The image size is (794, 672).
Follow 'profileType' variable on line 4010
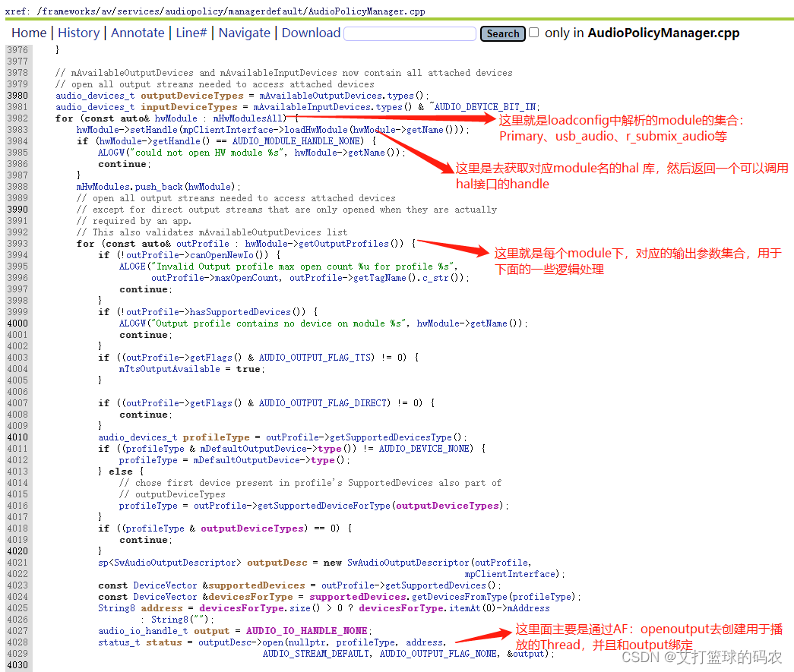(217, 437)
